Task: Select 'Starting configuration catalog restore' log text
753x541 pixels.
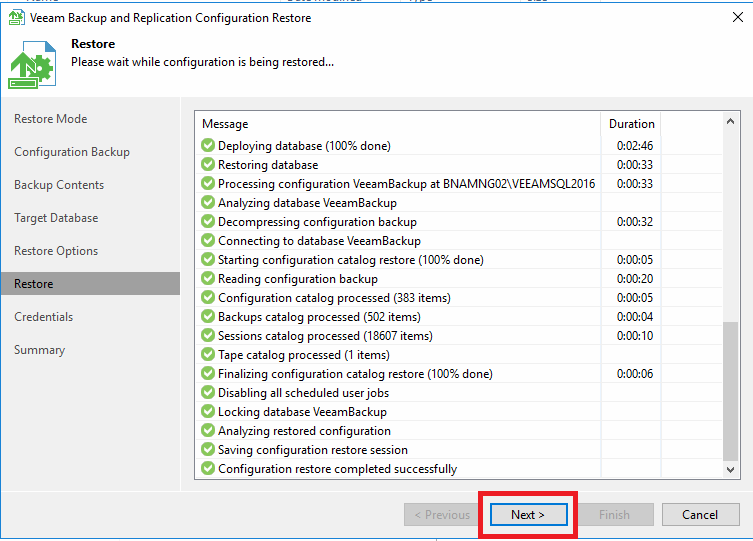Action: (x=351, y=260)
